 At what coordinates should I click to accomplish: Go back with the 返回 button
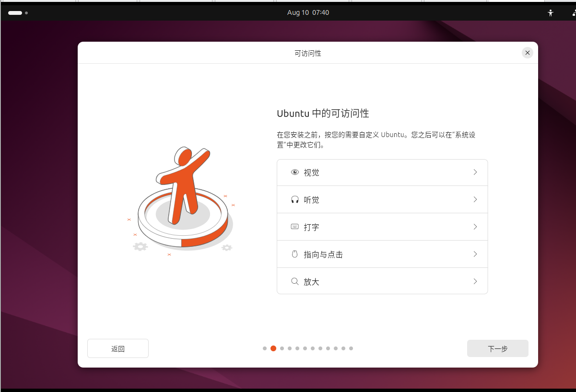pos(118,348)
